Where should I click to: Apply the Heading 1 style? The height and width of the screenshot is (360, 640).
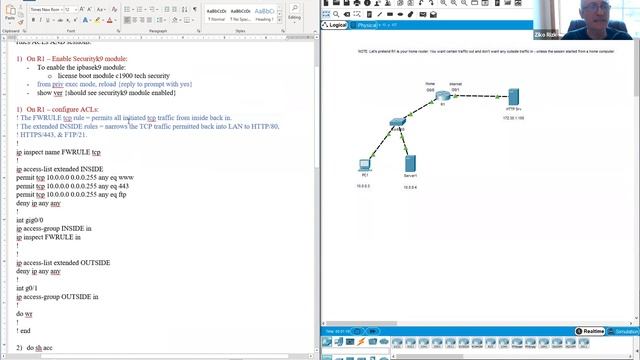tap(264, 14)
